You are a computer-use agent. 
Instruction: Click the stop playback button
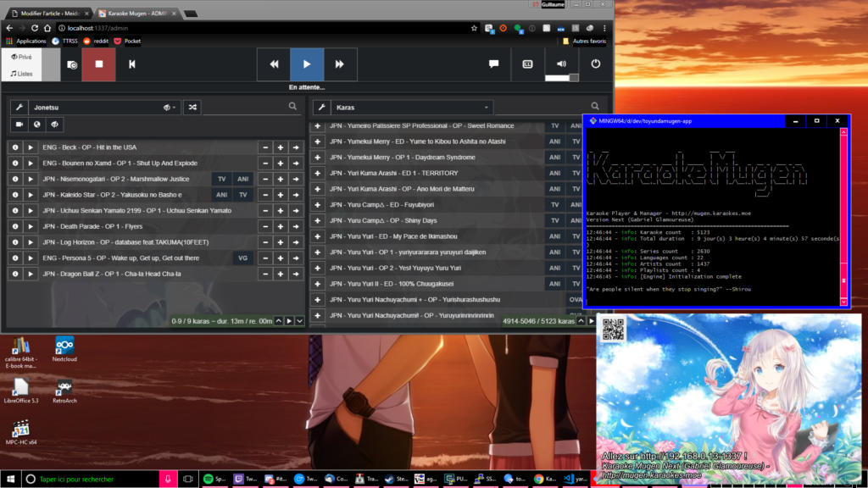(98, 64)
